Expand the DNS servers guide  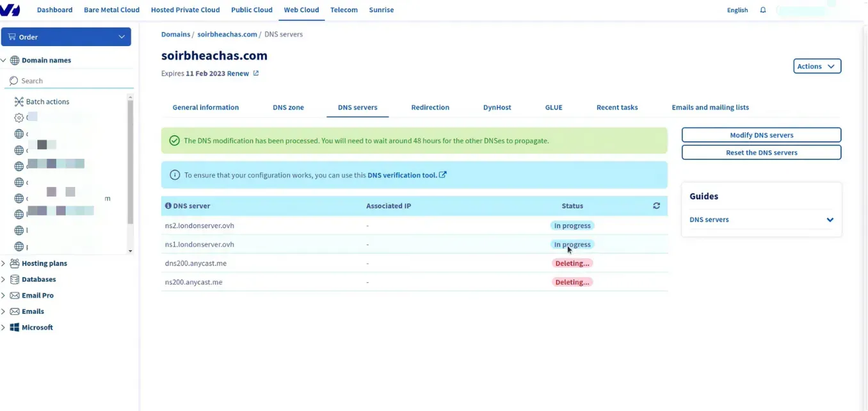click(x=830, y=220)
